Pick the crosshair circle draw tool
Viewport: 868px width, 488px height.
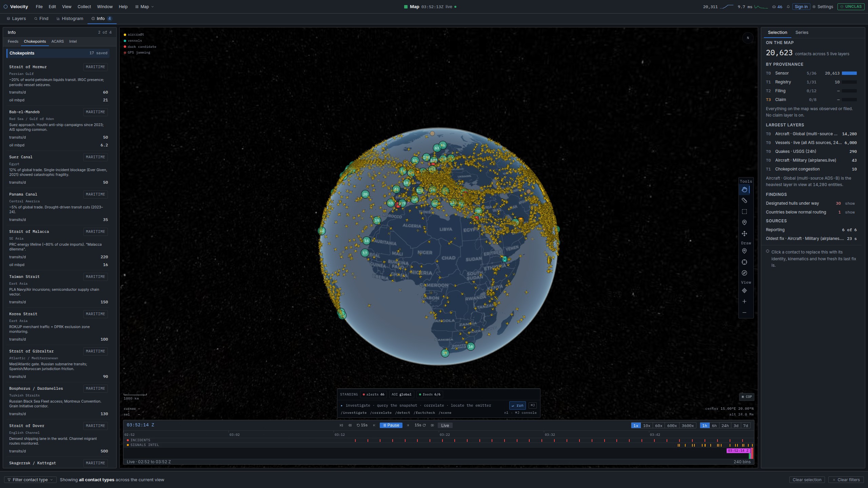(744, 262)
